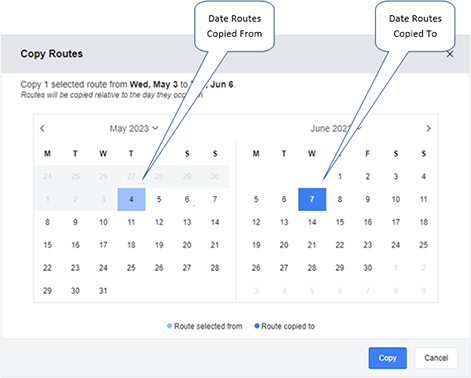Select highlighted May 4 source date
471x378 pixels.
point(131,199)
